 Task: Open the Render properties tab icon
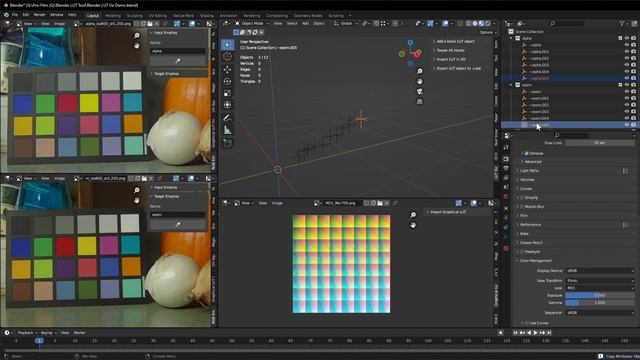pyautogui.click(x=506, y=159)
